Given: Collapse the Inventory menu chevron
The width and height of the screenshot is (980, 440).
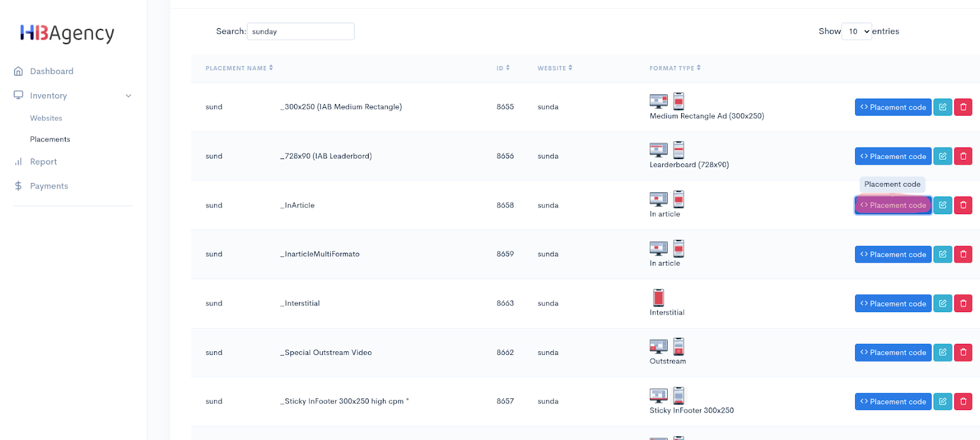Looking at the screenshot, I should pyautogui.click(x=129, y=95).
